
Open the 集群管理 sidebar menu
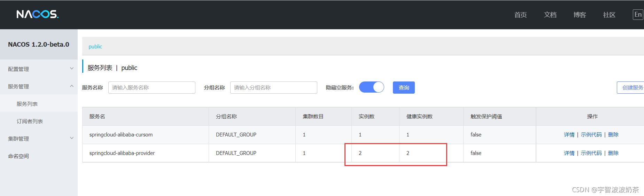[18, 139]
